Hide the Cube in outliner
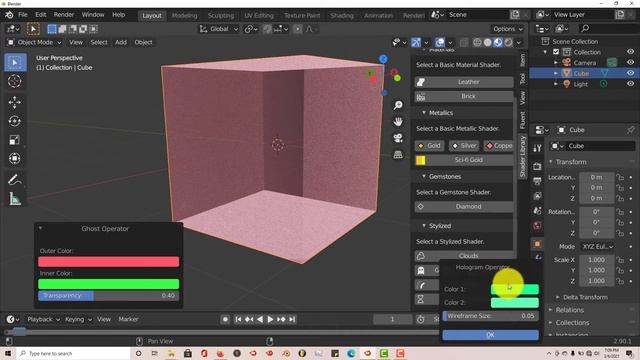The height and width of the screenshot is (360, 640). point(630,73)
